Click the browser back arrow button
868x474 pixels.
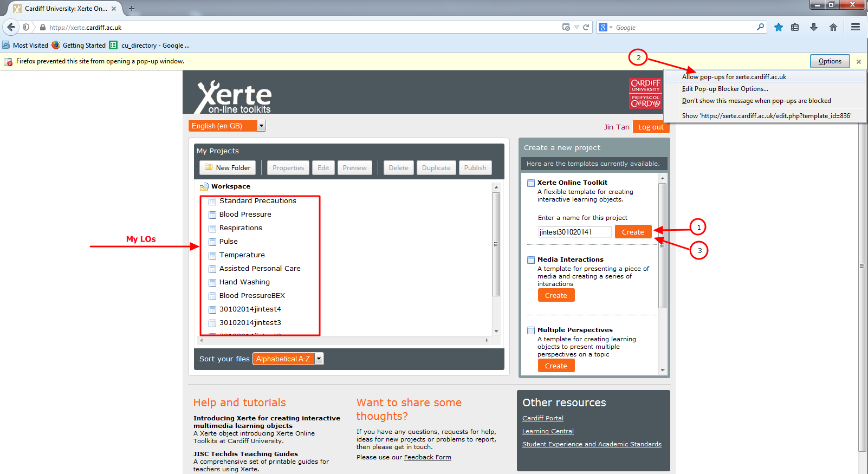11,27
